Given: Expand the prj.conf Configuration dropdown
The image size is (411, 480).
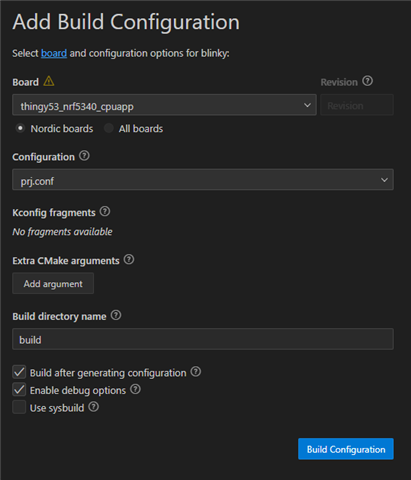Looking at the screenshot, I should pyautogui.click(x=203, y=180).
